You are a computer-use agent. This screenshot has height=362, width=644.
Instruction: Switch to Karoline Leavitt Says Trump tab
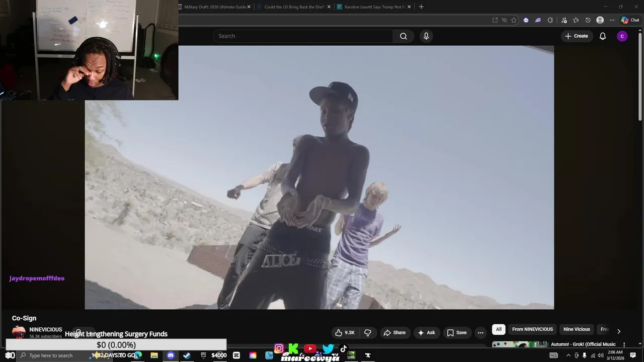(374, 7)
